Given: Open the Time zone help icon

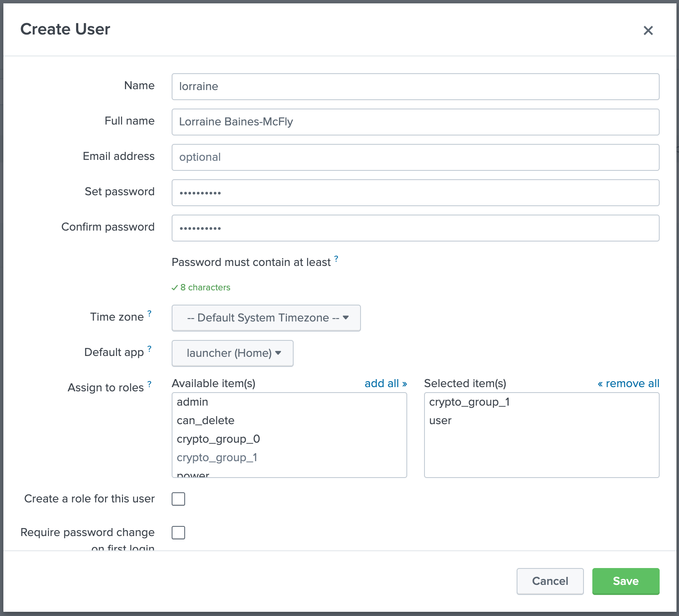Looking at the screenshot, I should pyautogui.click(x=149, y=313).
